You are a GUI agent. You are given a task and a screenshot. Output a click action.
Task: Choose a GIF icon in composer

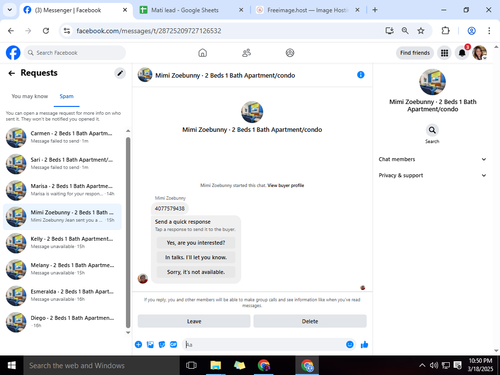pos(174,344)
